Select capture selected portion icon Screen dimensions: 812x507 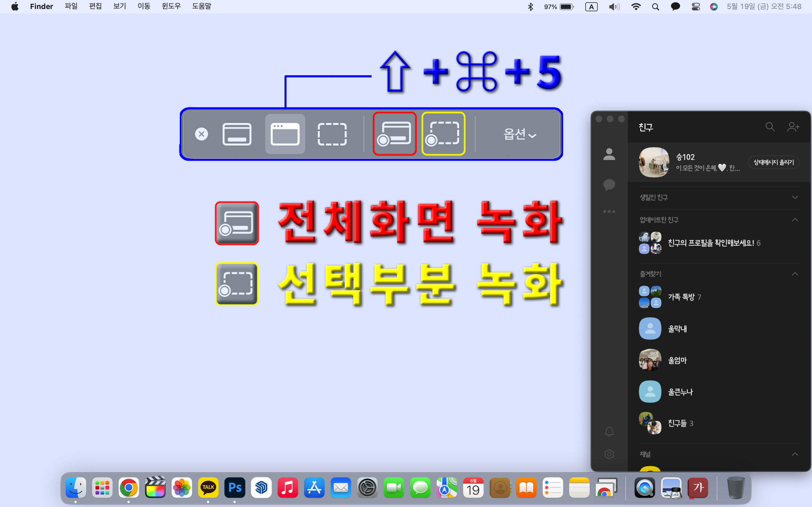[332, 134]
